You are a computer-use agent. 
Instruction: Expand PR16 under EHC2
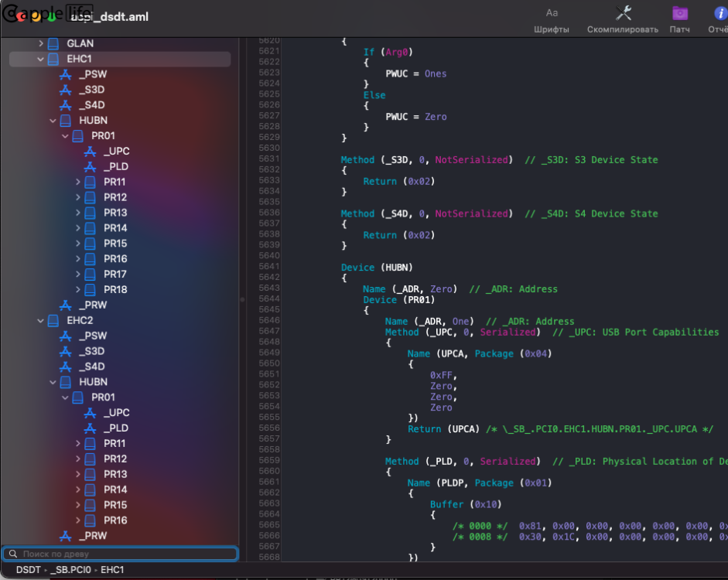coord(78,520)
